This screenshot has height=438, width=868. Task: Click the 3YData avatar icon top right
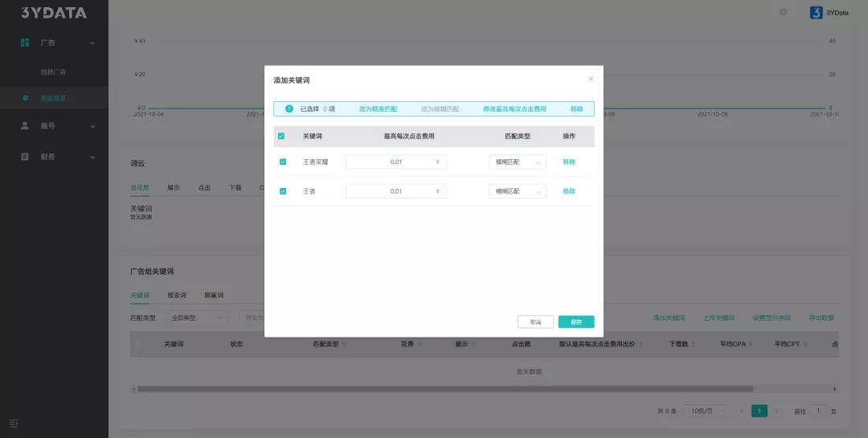click(816, 13)
